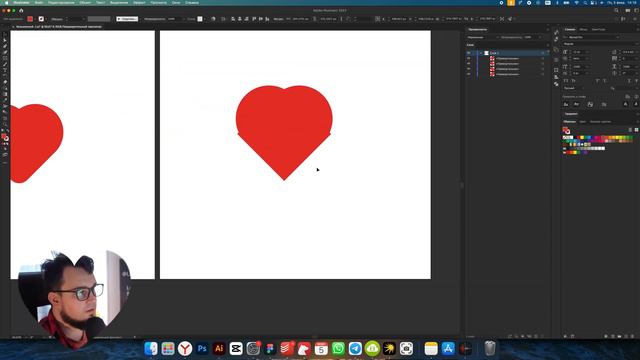Open Telegram from the Dock

click(355, 349)
